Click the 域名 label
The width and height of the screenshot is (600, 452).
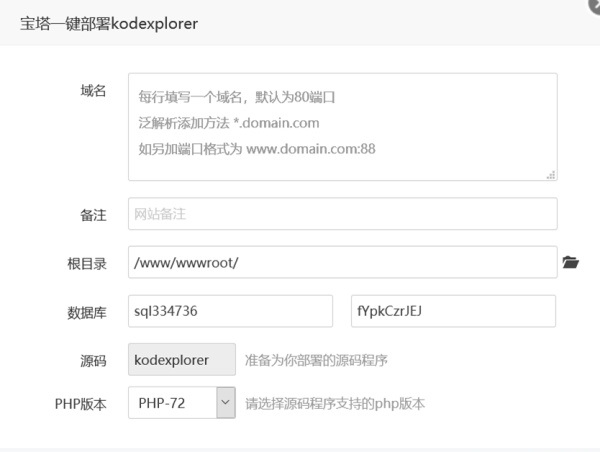point(92,91)
